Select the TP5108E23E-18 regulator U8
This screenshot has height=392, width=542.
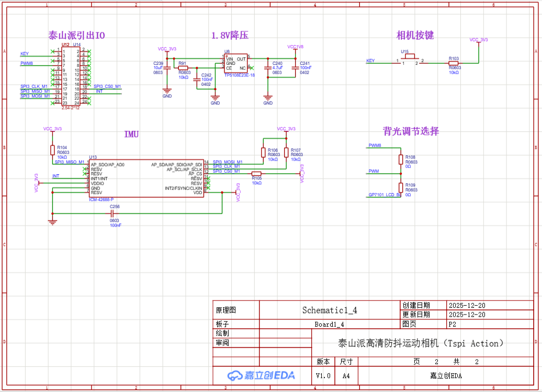coord(236,63)
